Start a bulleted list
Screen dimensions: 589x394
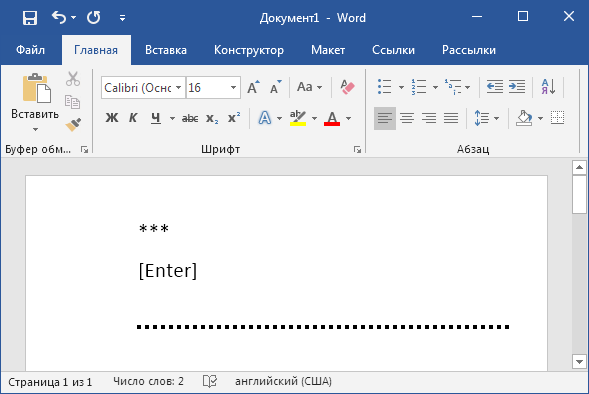click(385, 87)
